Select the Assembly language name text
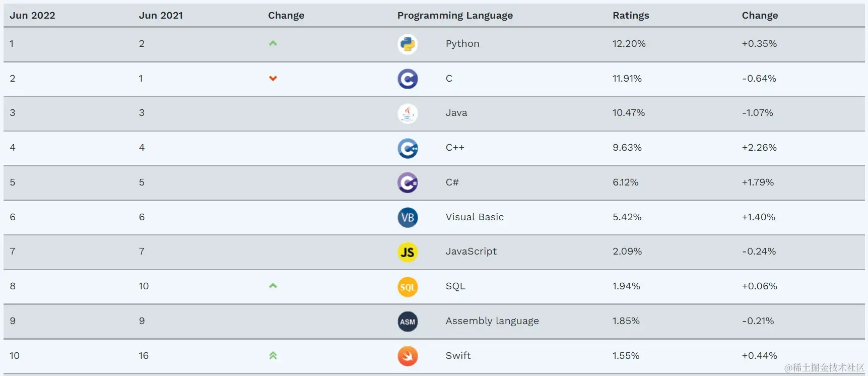The height and width of the screenshot is (376, 868). pos(492,321)
